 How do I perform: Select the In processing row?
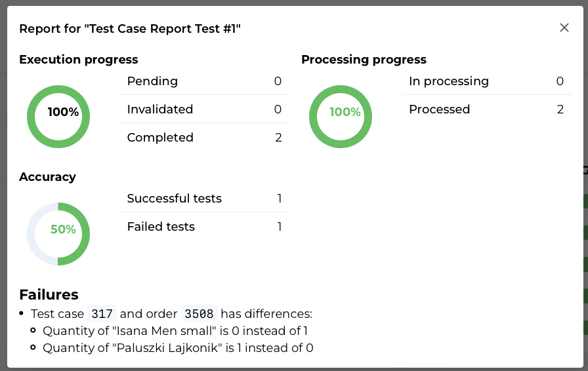point(486,81)
